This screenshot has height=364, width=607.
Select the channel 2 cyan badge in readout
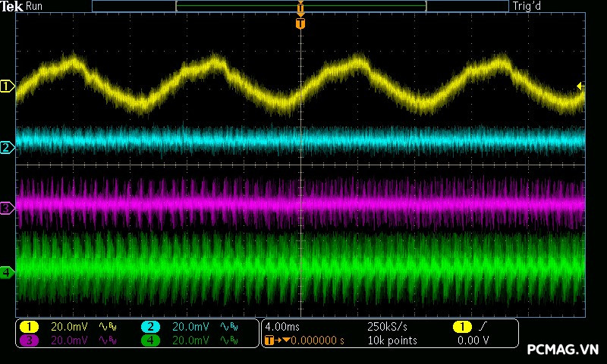(151, 327)
